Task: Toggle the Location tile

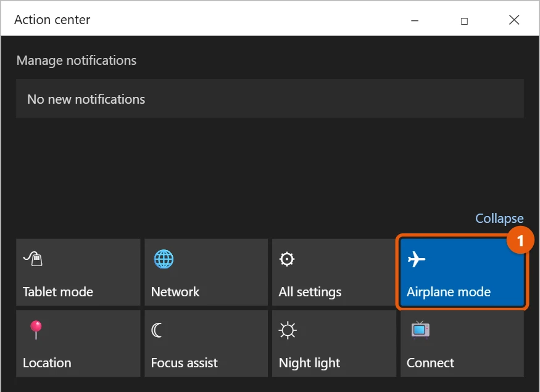Action: click(x=78, y=343)
